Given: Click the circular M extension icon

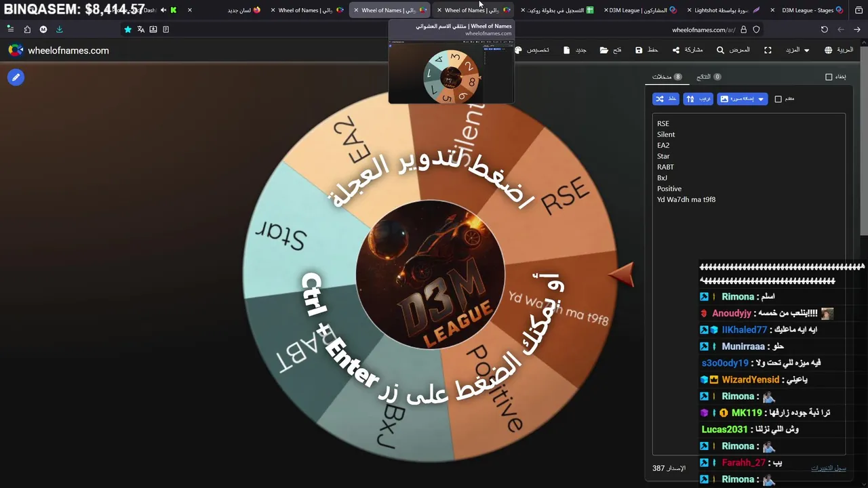Looking at the screenshot, I should [x=43, y=29].
